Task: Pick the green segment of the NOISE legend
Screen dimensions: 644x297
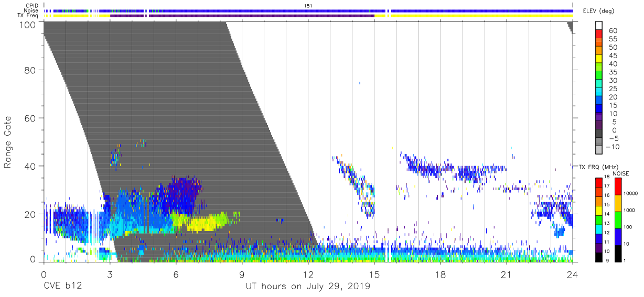Action: 618,219
